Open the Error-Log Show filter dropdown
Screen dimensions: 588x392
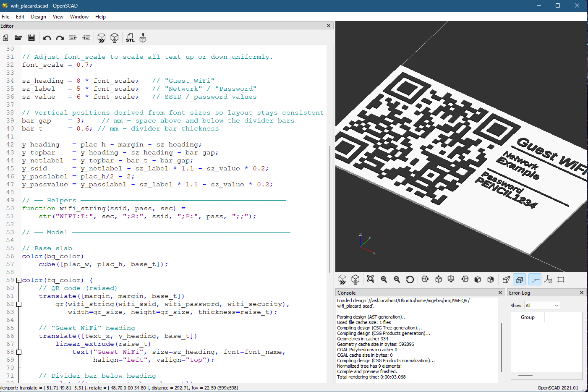pyautogui.click(x=542, y=306)
